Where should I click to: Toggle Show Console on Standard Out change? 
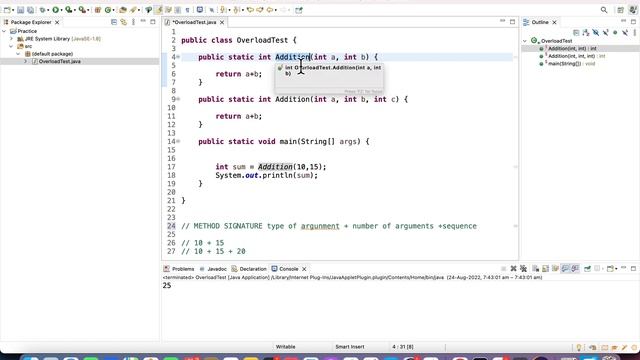[x=565, y=269]
